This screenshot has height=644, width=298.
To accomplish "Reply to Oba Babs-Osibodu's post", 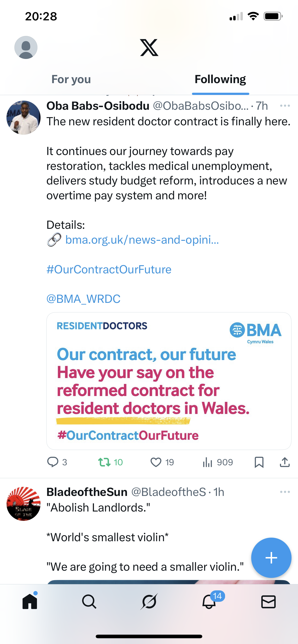I will coord(53,462).
